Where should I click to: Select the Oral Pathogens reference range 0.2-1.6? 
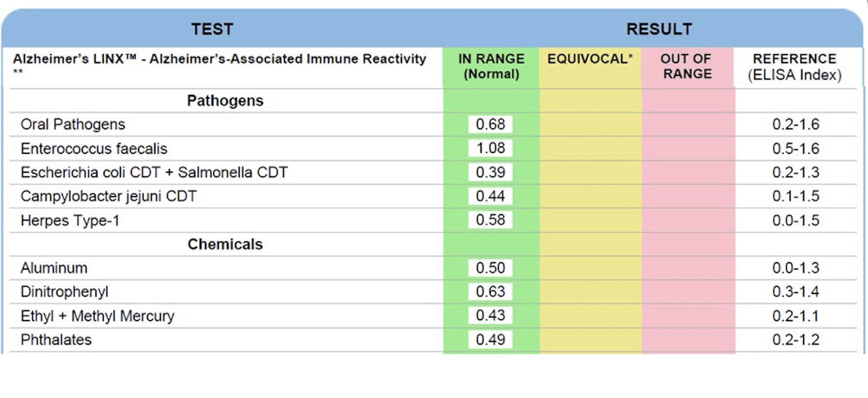(795, 125)
